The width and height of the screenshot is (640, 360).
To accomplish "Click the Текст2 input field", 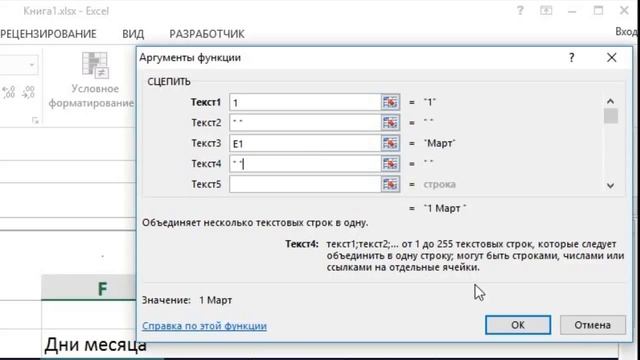I will (x=305, y=122).
